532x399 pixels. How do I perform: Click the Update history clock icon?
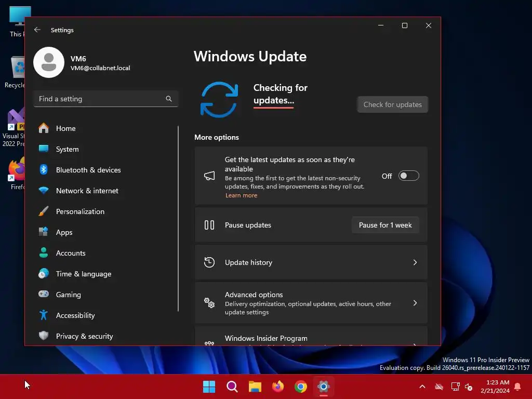pos(209,262)
